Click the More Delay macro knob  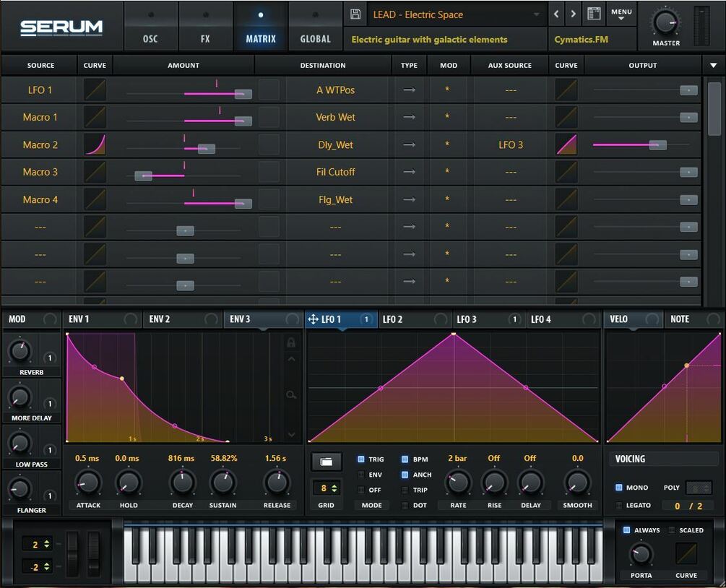[20, 397]
